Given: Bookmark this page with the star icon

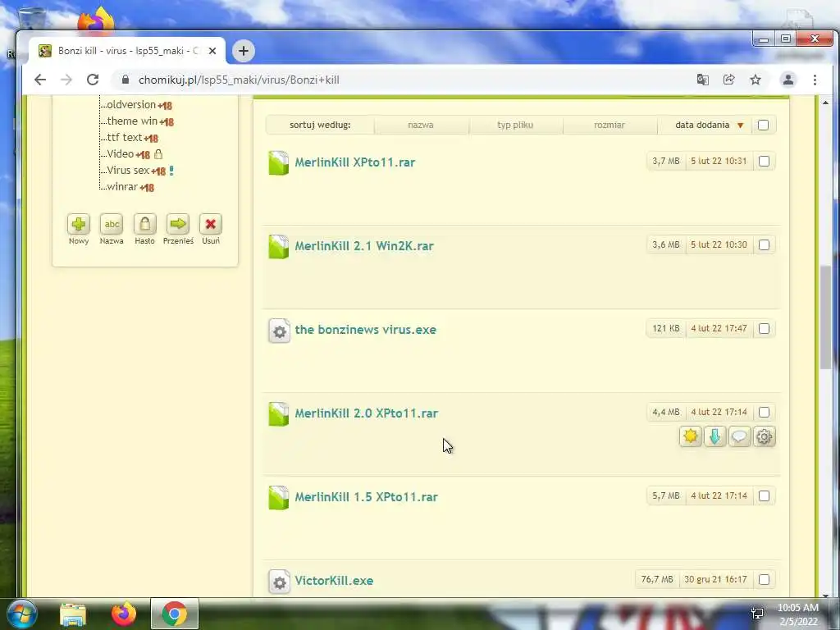Looking at the screenshot, I should pos(756,80).
